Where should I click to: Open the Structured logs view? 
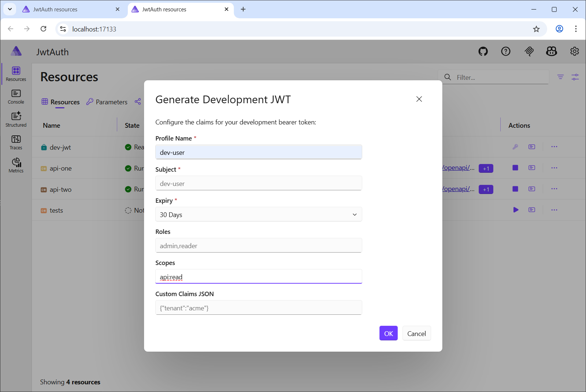pos(15,119)
